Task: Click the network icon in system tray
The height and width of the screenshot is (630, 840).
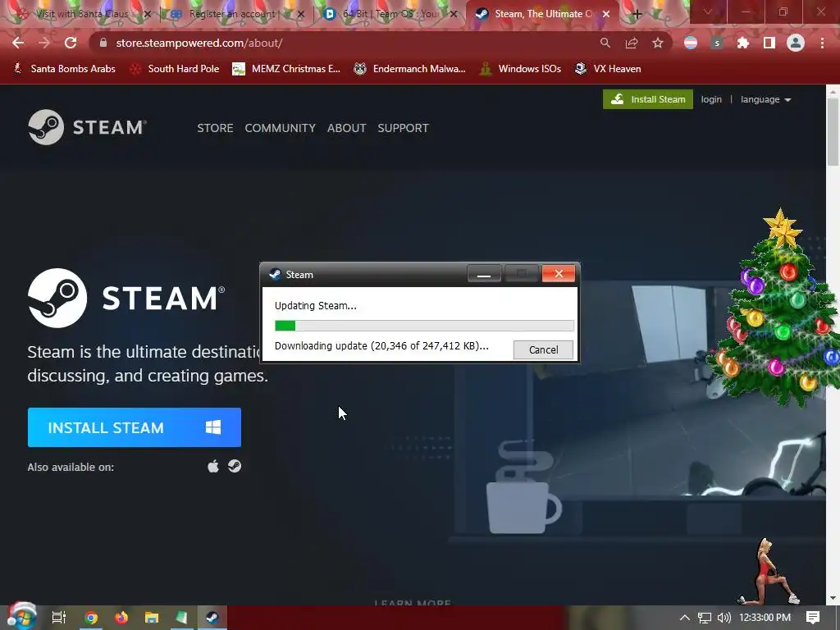Action: (705, 618)
